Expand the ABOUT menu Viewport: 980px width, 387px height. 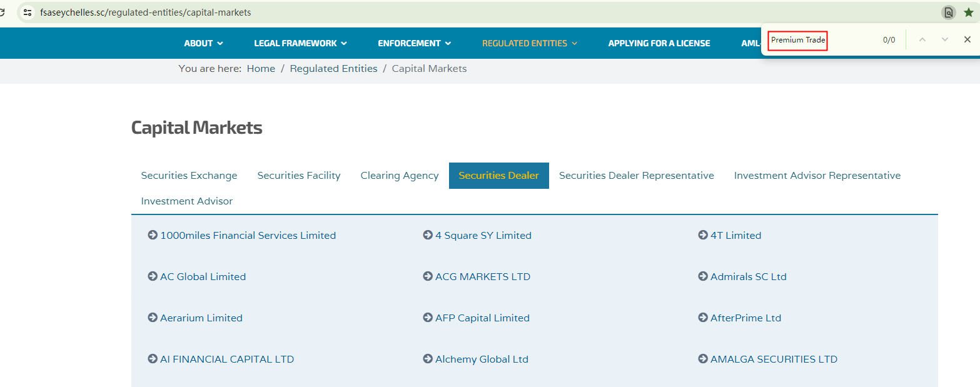pos(203,43)
